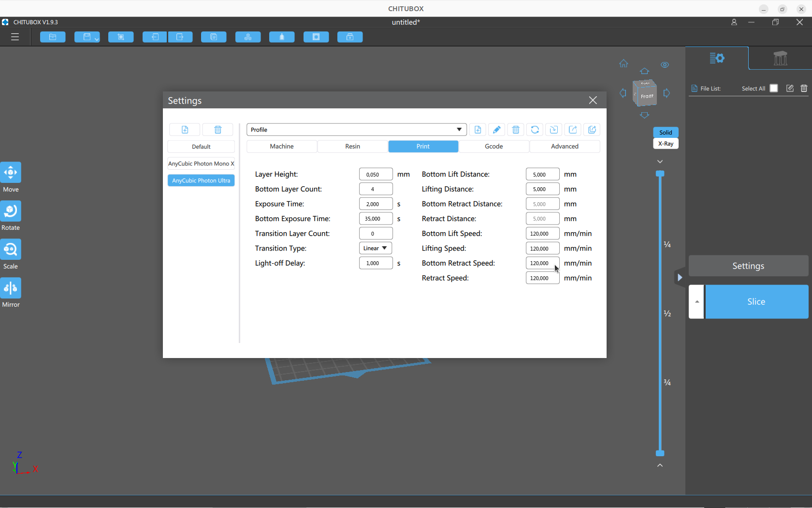Switch to the Resin tab
This screenshot has height=508, width=812.
coord(352,147)
